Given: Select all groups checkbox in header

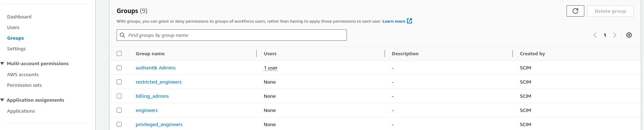Looking at the screenshot, I should pyautogui.click(x=119, y=53).
